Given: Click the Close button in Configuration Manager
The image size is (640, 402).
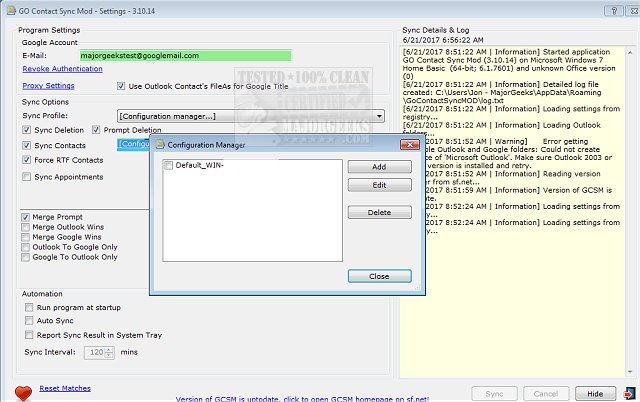Looking at the screenshot, I should [379, 276].
